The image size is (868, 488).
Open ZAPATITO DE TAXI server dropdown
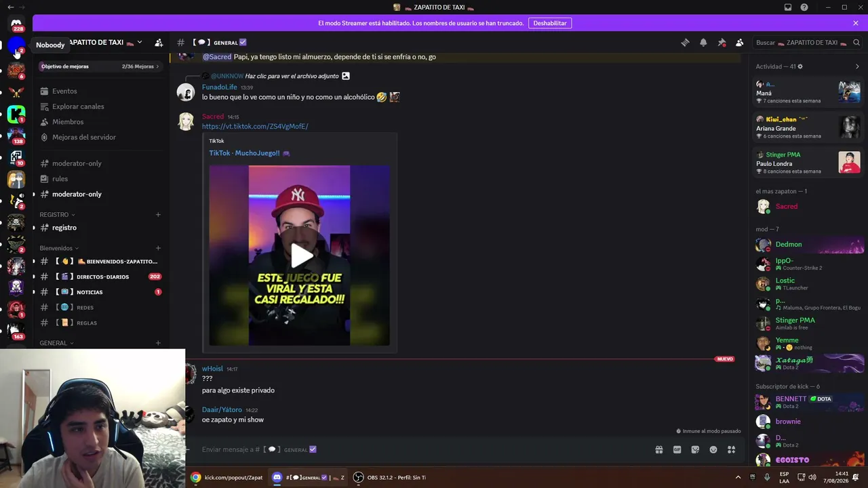point(140,42)
